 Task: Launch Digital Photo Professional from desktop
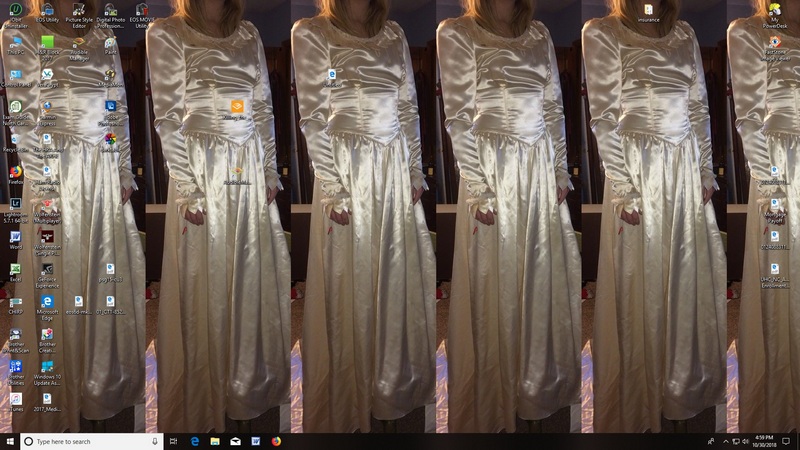pos(110,11)
